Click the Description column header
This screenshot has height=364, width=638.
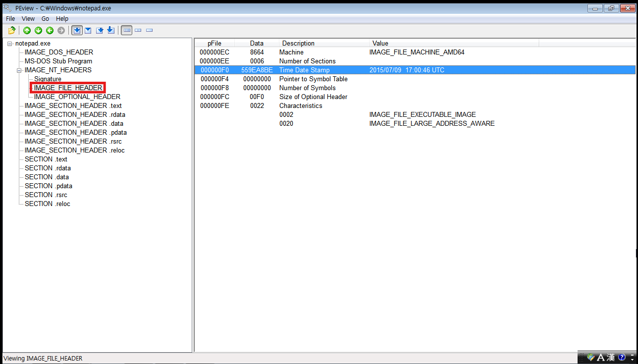(324, 43)
